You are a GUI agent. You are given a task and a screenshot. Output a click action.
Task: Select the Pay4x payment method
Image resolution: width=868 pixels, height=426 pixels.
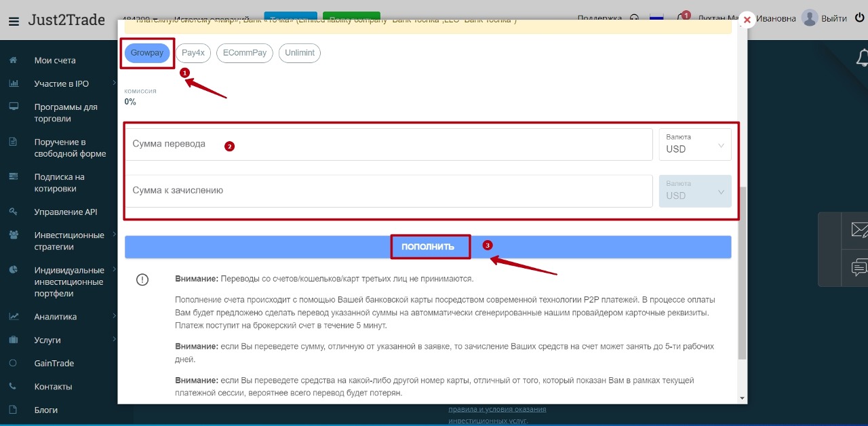(x=193, y=53)
